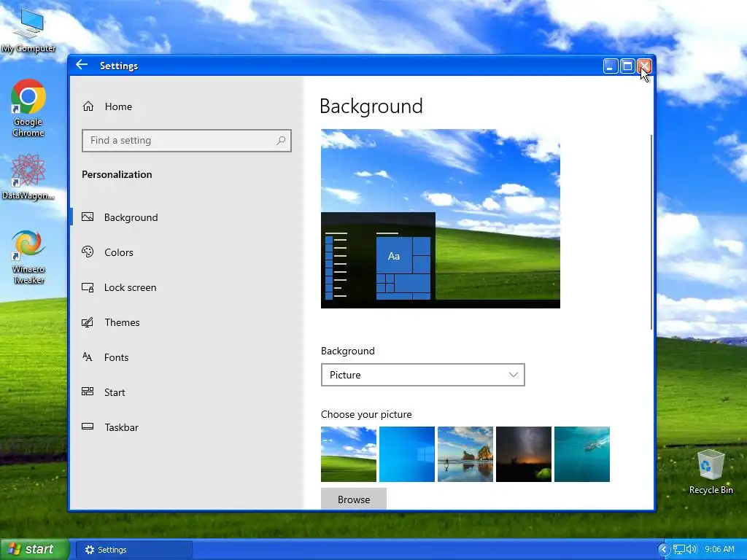Viewport: 747px width, 560px height.
Task: Click the Lock screen icon
Action: coord(88,287)
